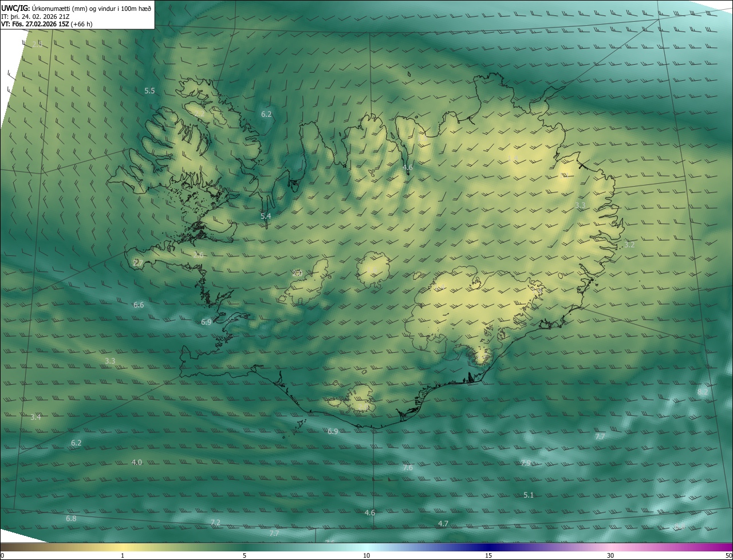Viewport: 733px width, 560px height.
Task: Click the colorbar tick label 5
Action: coord(245,555)
